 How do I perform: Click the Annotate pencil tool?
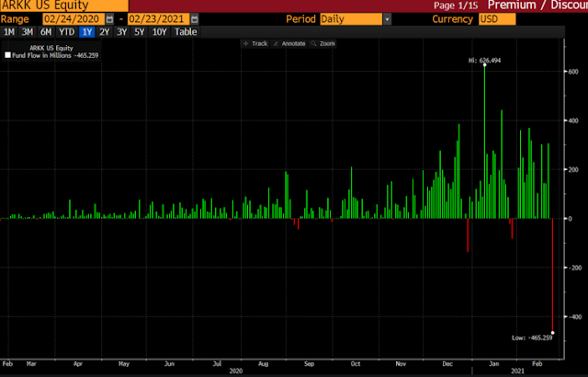(x=289, y=43)
